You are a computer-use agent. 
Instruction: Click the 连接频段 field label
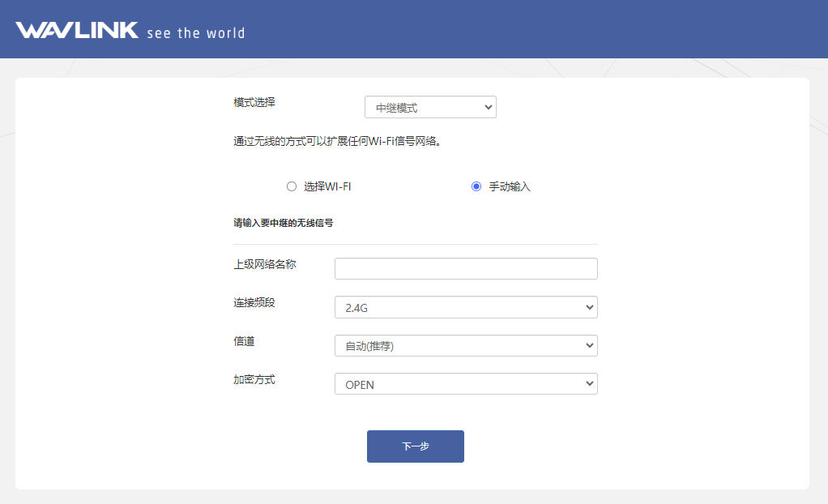pyautogui.click(x=254, y=302)
